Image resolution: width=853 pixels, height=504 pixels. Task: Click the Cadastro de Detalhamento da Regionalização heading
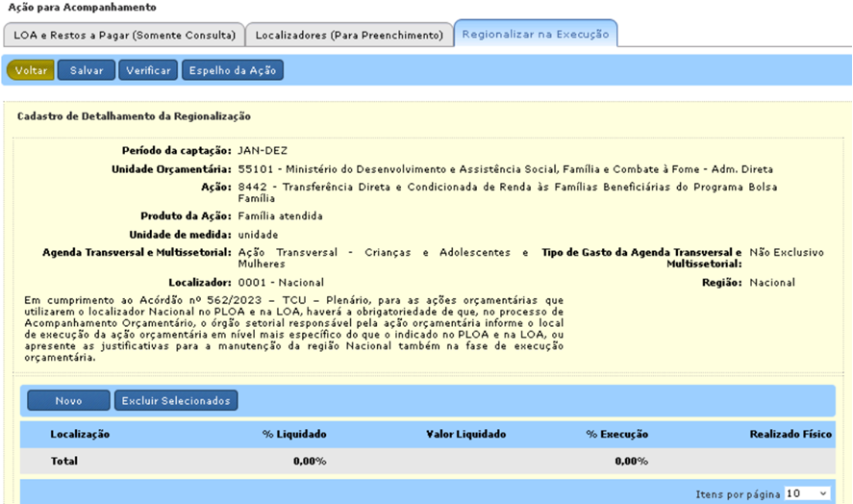135,116
